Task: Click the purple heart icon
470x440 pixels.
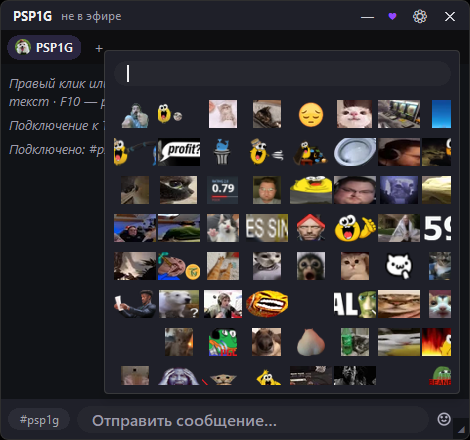Action: pos(392,16)
